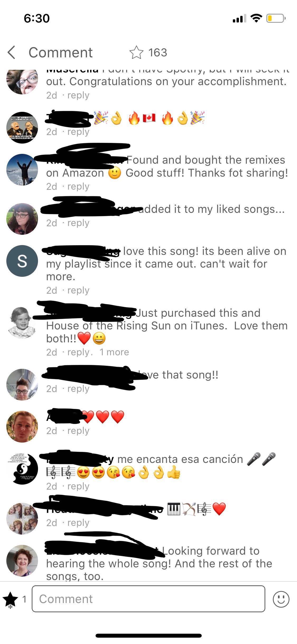Reply to the 'love that song!!' comment
The width and height of the screenshot is (297, 644).
click(78, 389)
